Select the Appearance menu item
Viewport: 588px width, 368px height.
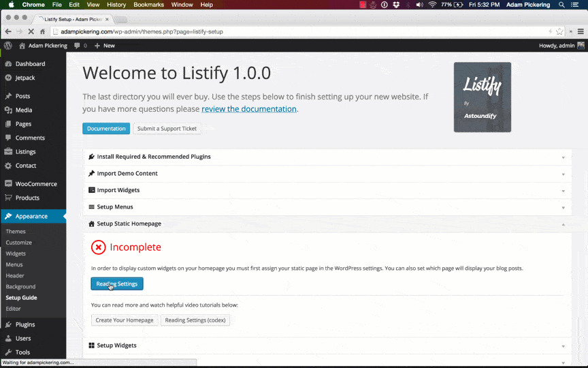point(33,216)
